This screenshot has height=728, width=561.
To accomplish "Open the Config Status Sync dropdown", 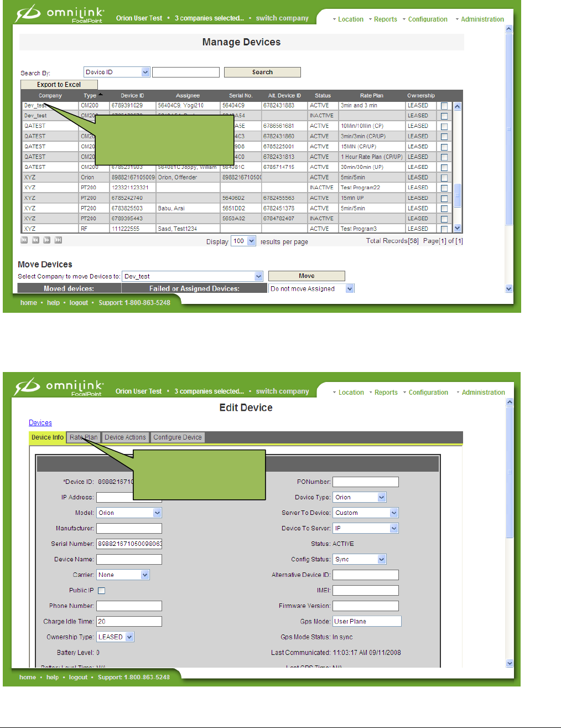I will pos(359,559).
